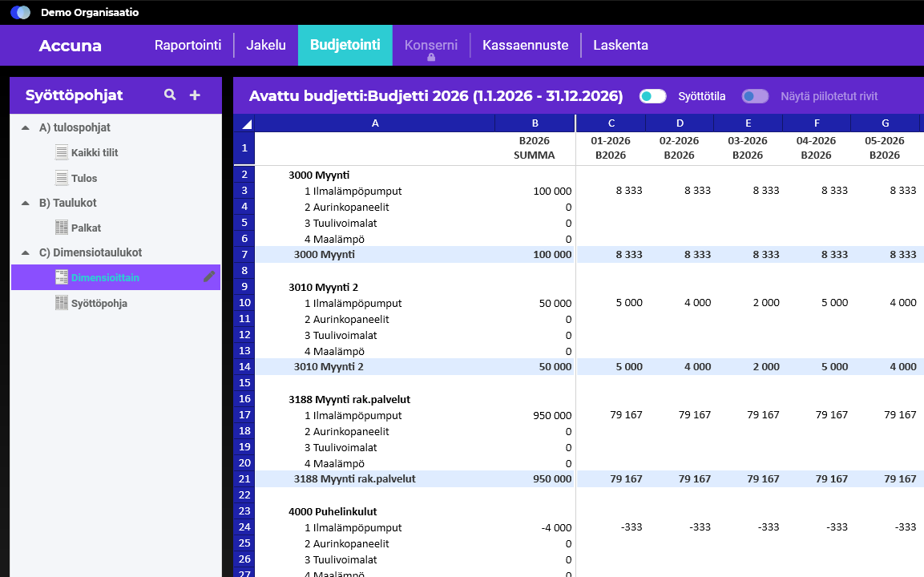Click the 950 000 sum in row 17

click(x=552, y=415)
